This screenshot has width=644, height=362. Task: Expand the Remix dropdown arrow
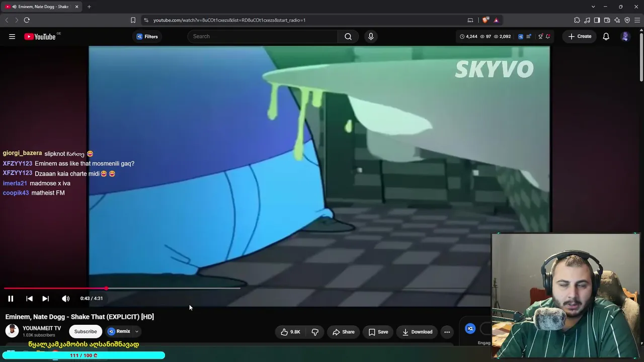(136, 331)
